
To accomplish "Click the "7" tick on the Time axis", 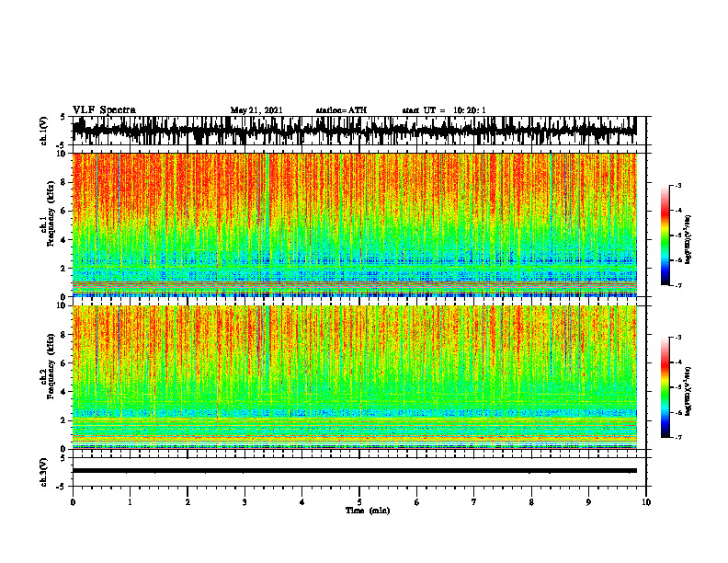I will click(x=474, y=502).
